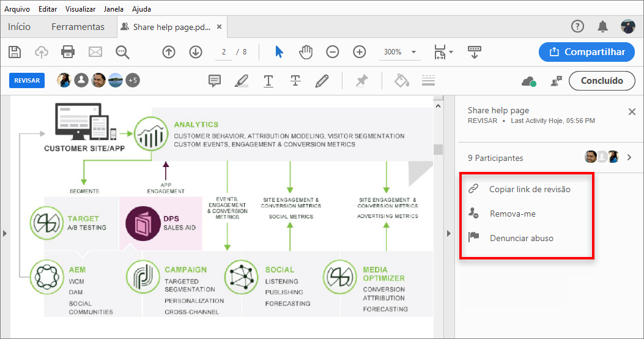Click the REVISAR button
The width and height of the screenshot is (644, 339).
[27, 81]
